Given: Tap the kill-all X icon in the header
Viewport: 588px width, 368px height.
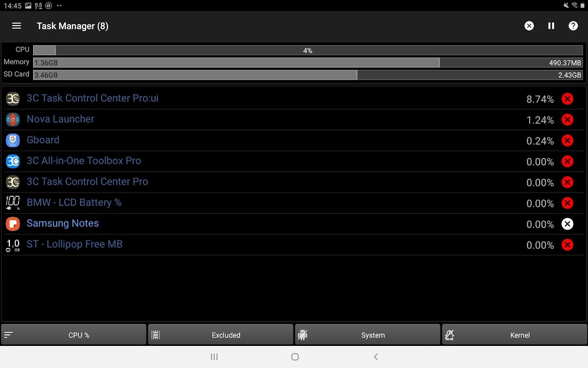Looking at the screenshot, I should 529,26.
